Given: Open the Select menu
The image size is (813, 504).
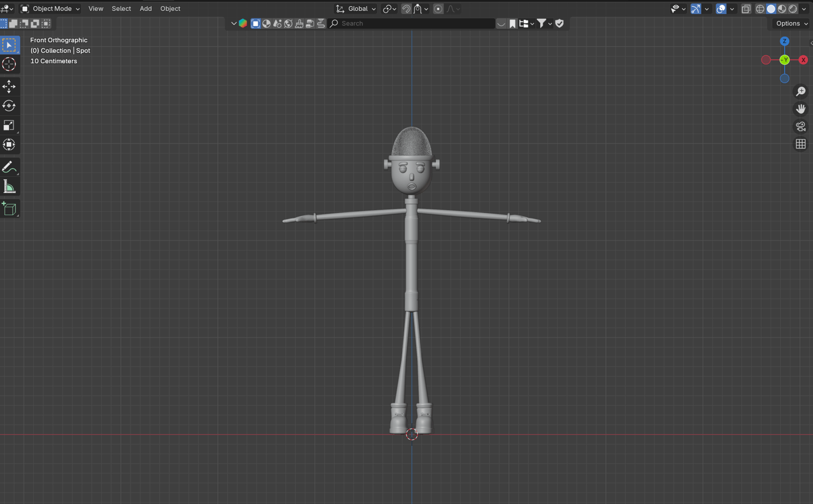Looking at the screenshot, I should tap(121, 9).
